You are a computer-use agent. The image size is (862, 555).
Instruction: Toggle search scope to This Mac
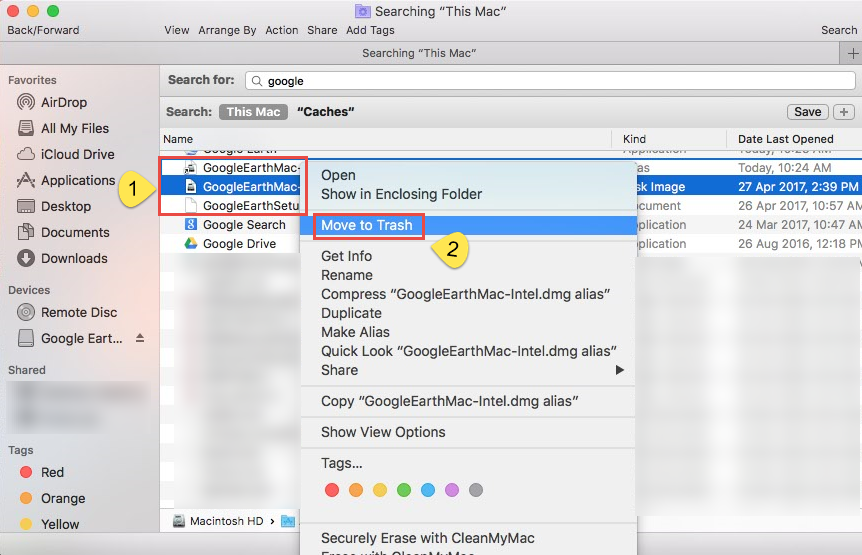point(253,112)
